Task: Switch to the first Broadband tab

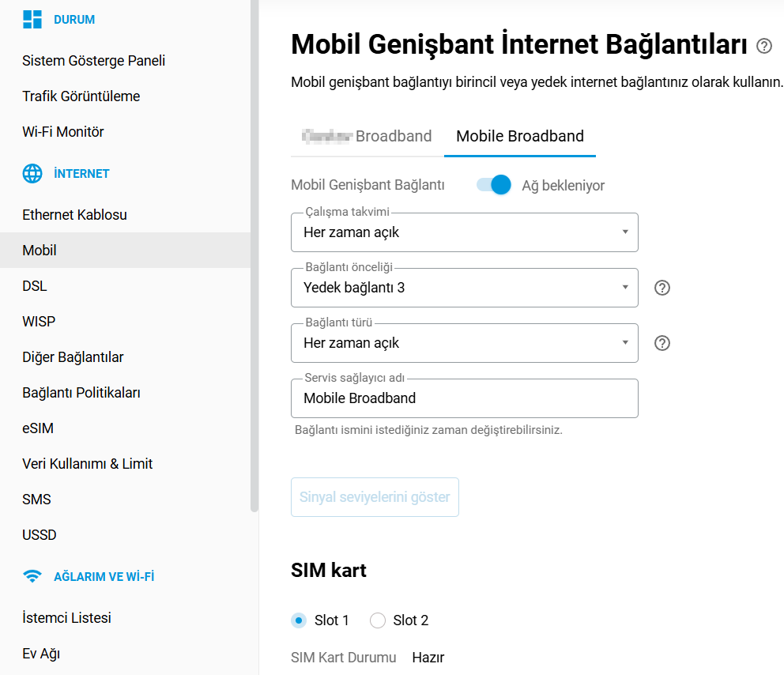Action: (x=367, y=136)
